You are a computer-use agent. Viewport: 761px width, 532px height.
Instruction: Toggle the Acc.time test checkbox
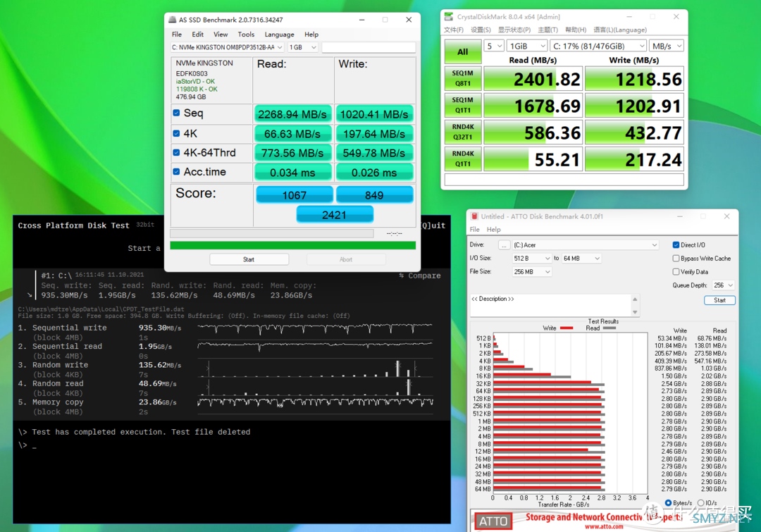[176, 171]
